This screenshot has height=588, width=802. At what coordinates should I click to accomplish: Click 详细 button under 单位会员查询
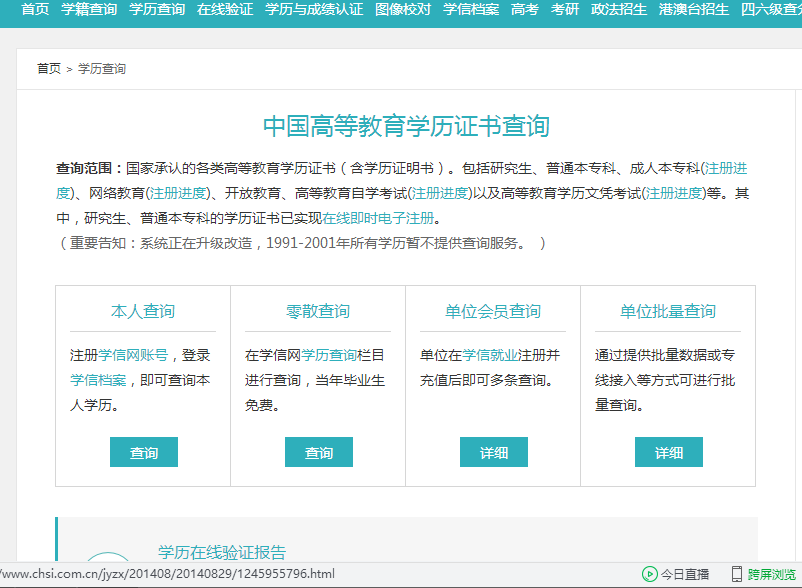(x=494, y=452)
